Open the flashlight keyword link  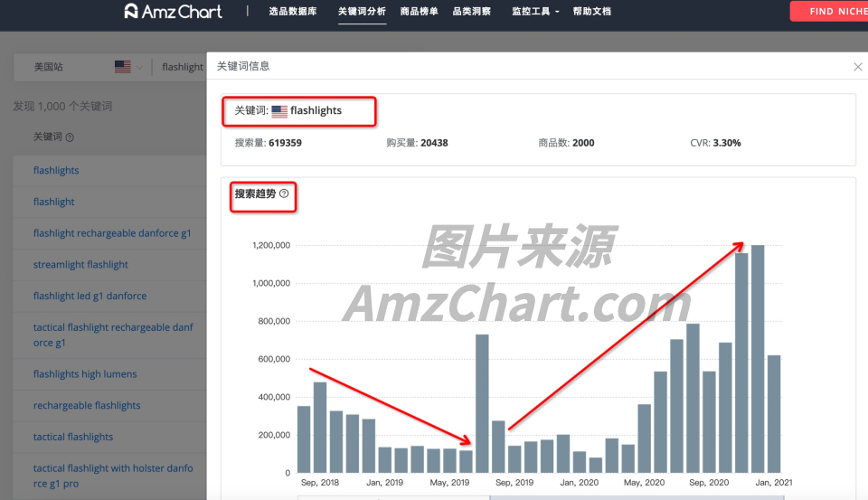coord(53,202)
